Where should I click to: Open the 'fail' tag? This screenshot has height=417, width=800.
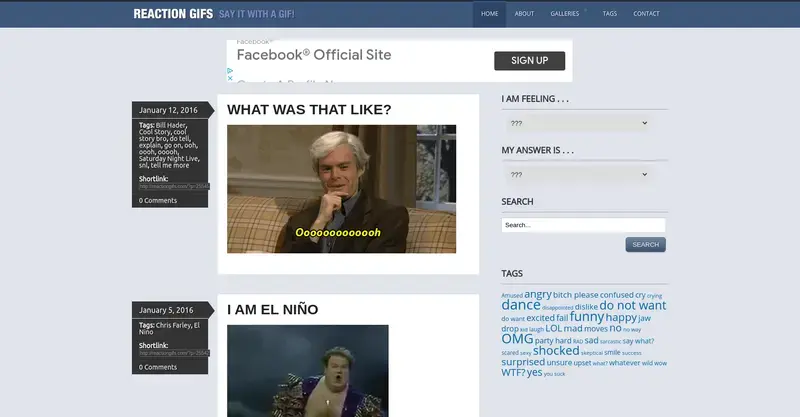(x=562, y=318)
